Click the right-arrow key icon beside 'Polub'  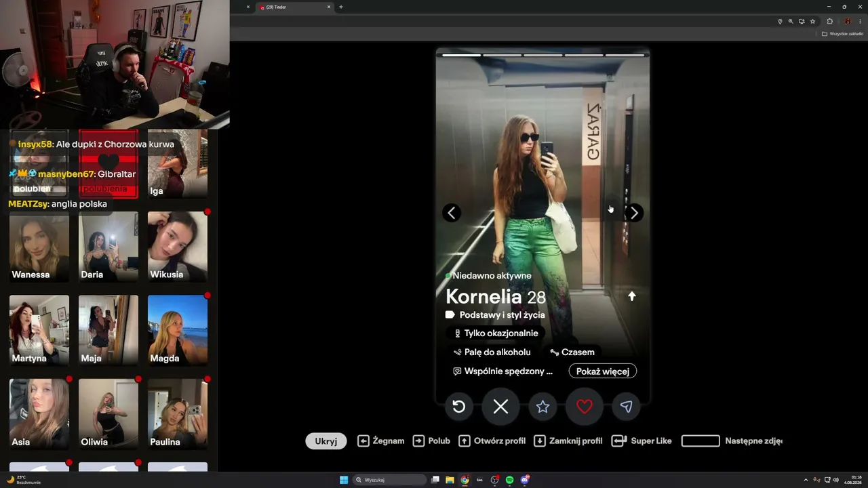tap(419, 441)
